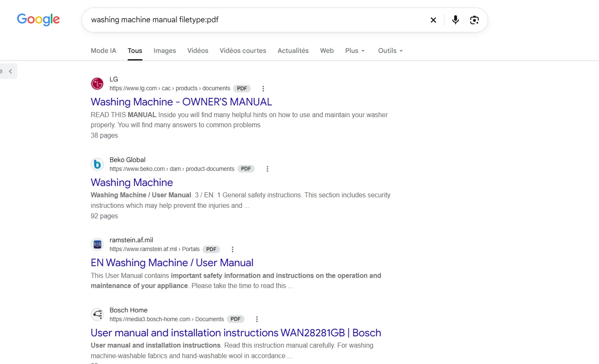Viewport: 599px width, 364px height.
Task: Expand the Plus dropdown menu
Action: [355, 51]
